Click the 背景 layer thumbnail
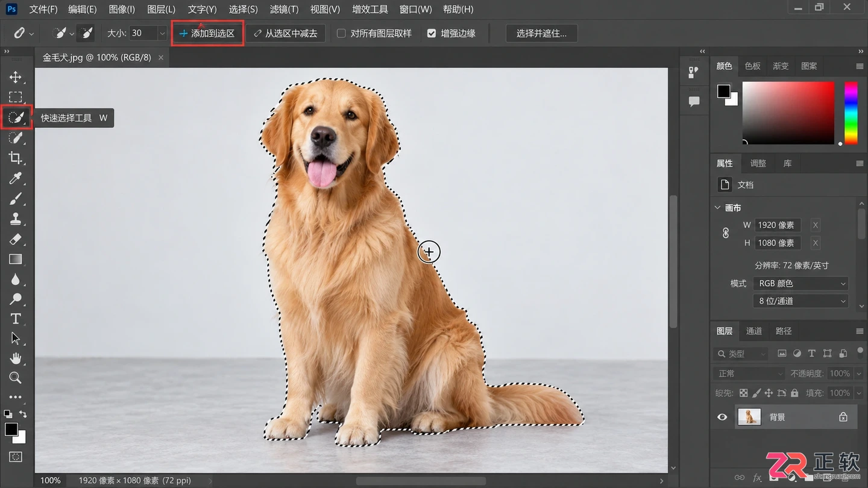Viewport: 868px width, 488px height. 749,417
